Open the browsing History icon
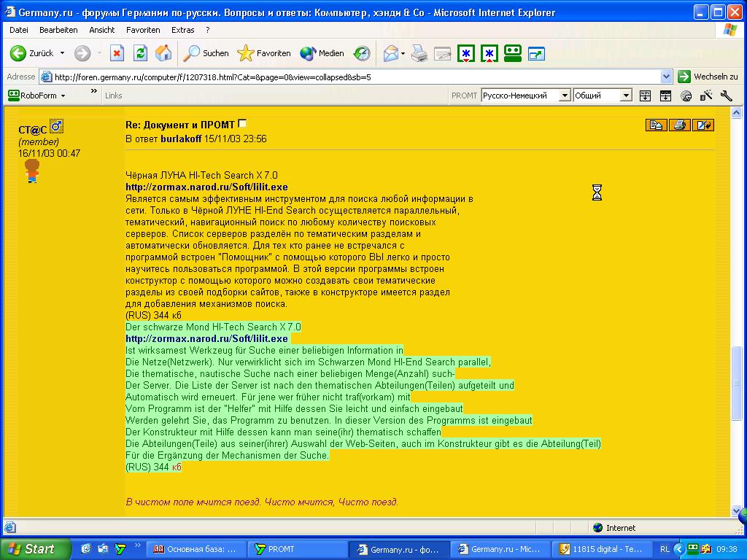Image resolution: width=747 pixels, height=560 pixels. 362,53
